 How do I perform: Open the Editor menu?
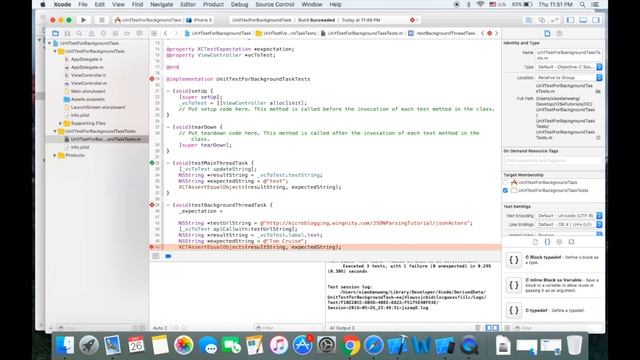tap(188, 4)
